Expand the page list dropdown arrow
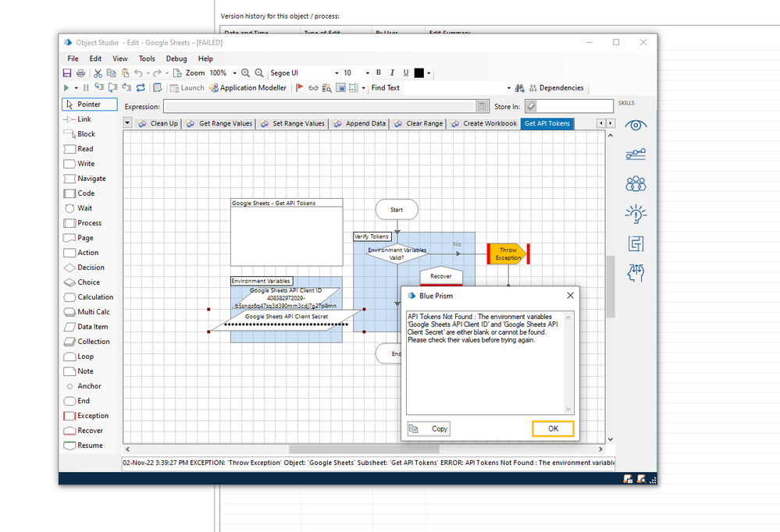780x532 pixels. (127, 123)
